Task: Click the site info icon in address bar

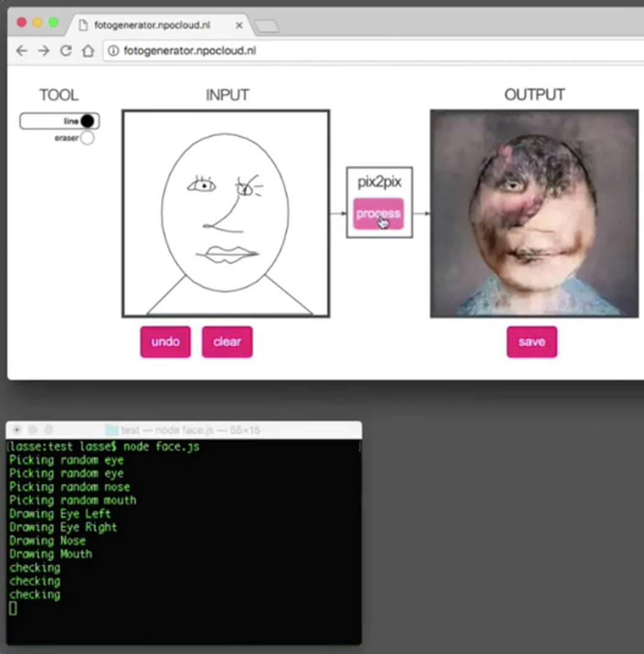Action: point(114,51)
